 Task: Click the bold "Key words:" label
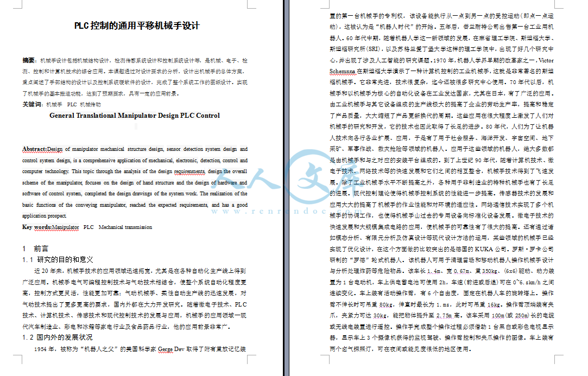tap(37, 227)
